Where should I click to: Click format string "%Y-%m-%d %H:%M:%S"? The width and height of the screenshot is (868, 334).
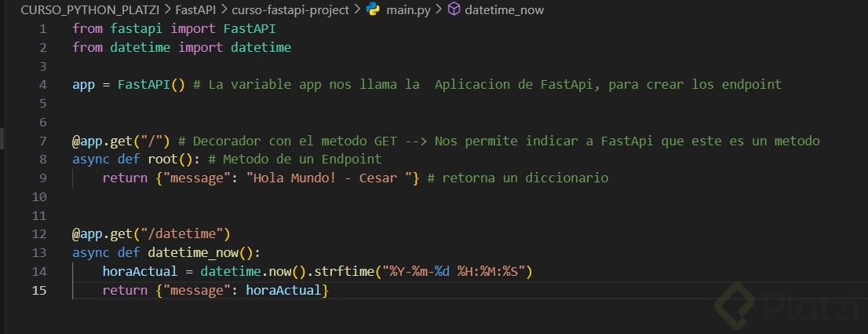pos(454,271)
